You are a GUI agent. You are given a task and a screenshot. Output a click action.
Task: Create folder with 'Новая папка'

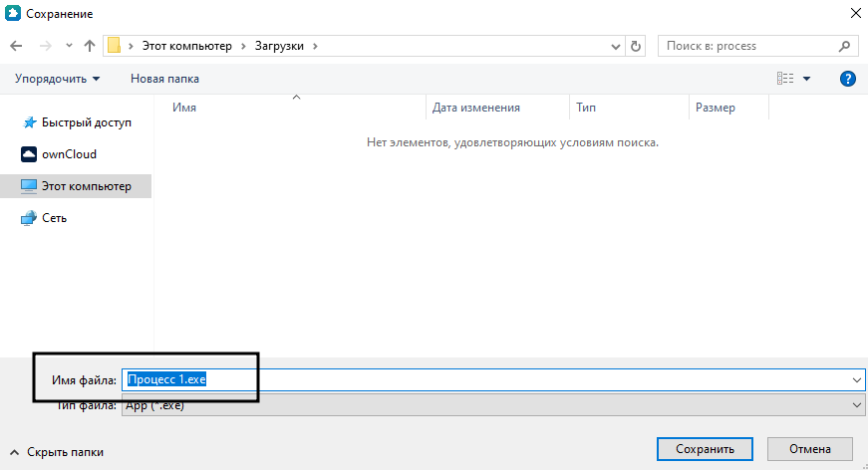point(164,79)
